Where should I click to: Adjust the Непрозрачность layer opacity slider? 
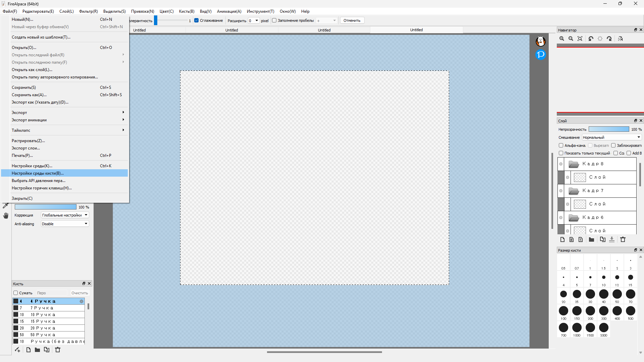(609, 129)
